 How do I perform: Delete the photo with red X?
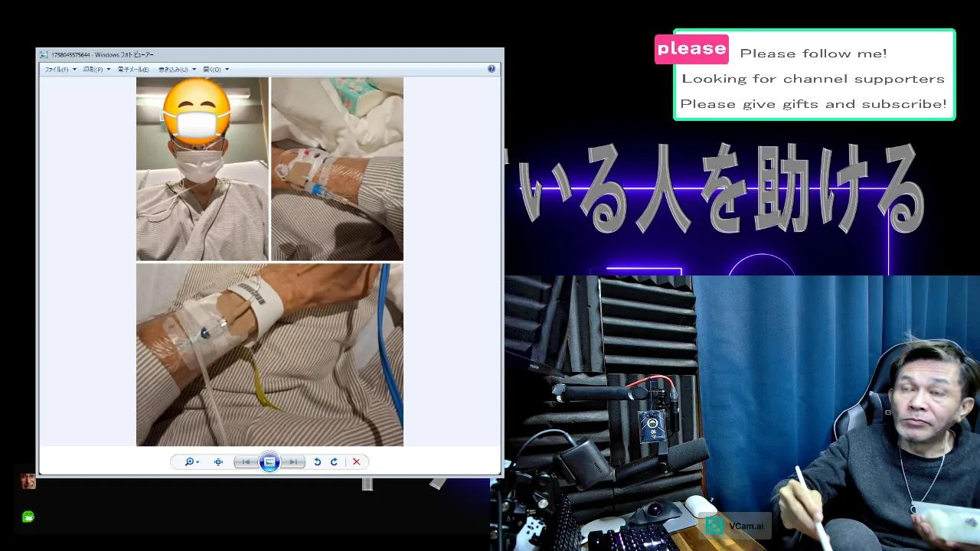(356, 461)
